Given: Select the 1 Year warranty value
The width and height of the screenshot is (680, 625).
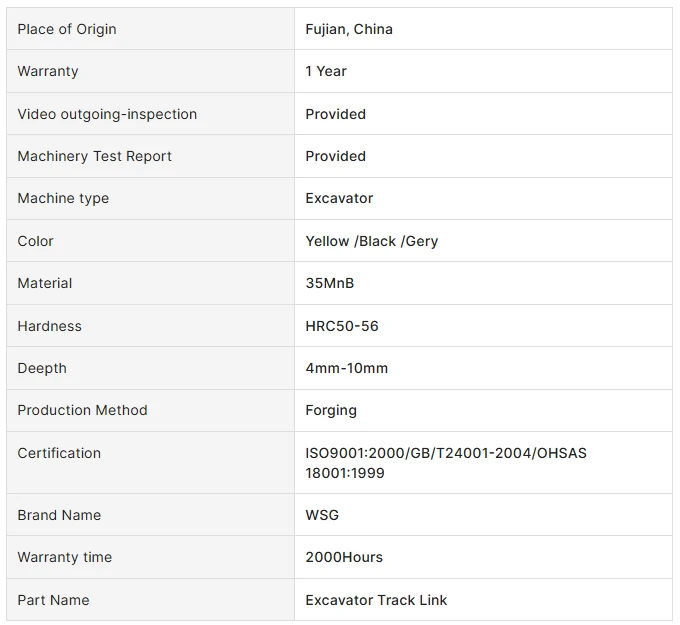Looking at the screenshot, I should [326, 71].
